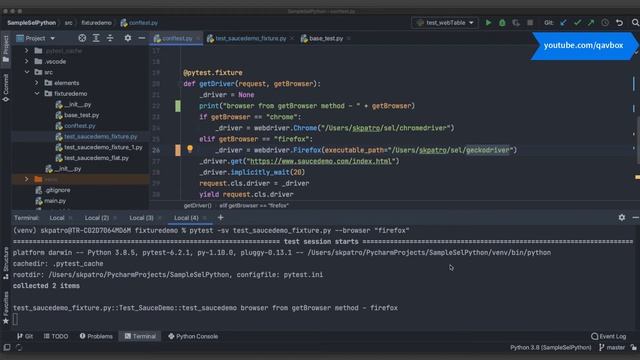The image size is (640, 360).
Task: Open main.py in project tree
Action: (x=55, y=201)
